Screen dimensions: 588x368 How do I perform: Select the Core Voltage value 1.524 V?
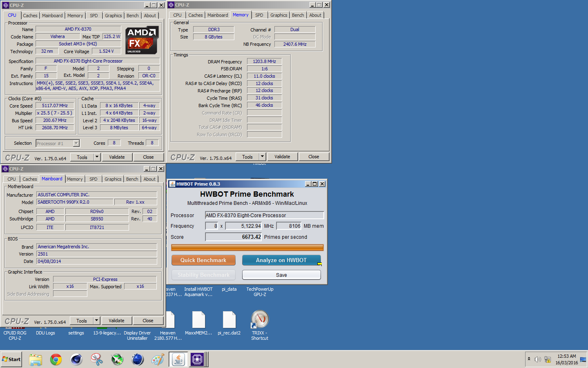point(106,51)
